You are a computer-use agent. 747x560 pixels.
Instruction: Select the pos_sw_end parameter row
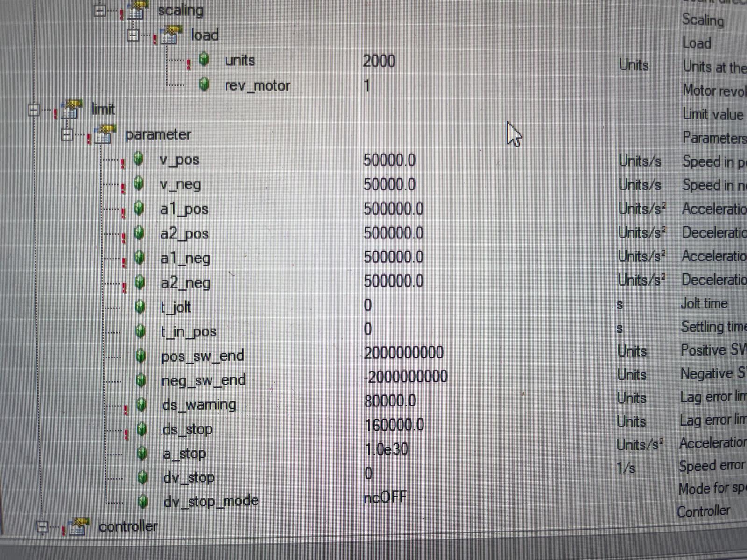point(373,354)
